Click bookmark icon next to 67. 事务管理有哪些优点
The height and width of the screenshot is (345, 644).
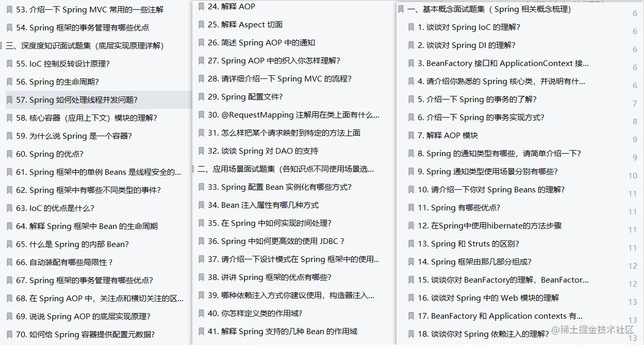[9, 281]
